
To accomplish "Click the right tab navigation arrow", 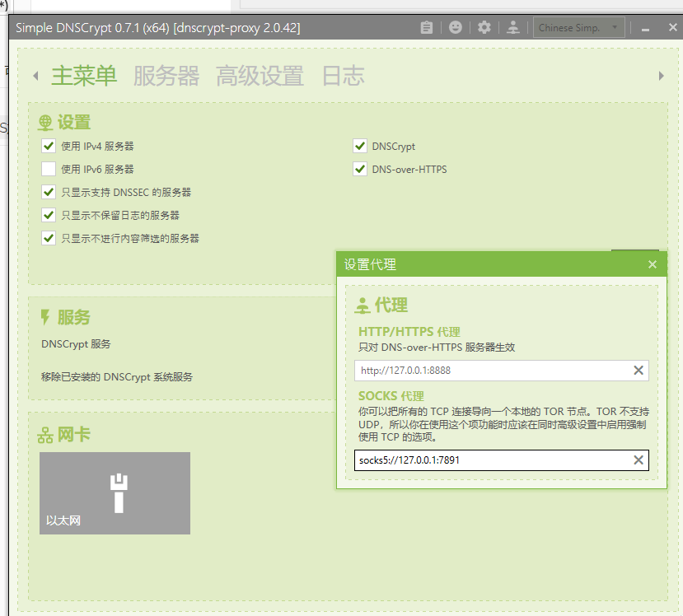I will (x=662, y=76).
